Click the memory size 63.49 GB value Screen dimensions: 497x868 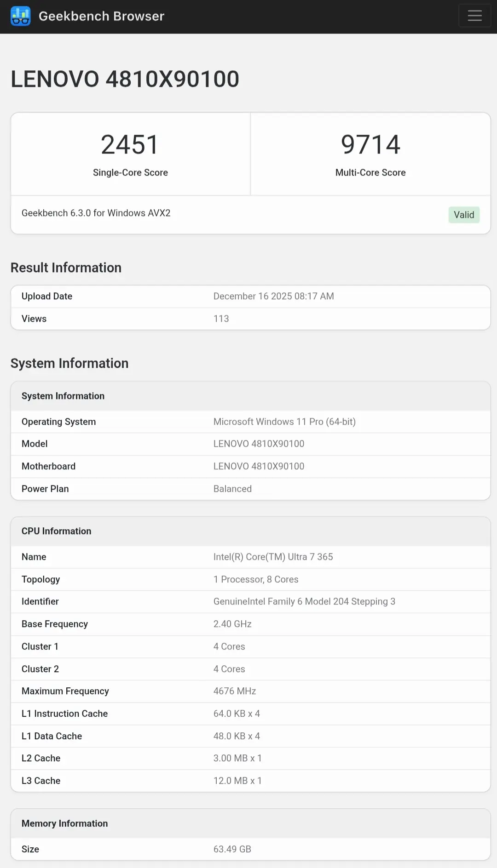[x=232, y=849]
